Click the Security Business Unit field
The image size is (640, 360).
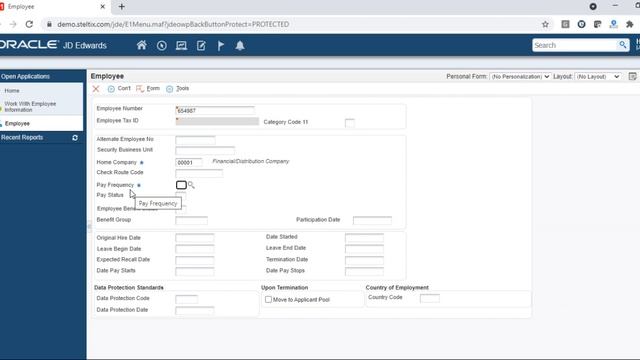(205, 151)
